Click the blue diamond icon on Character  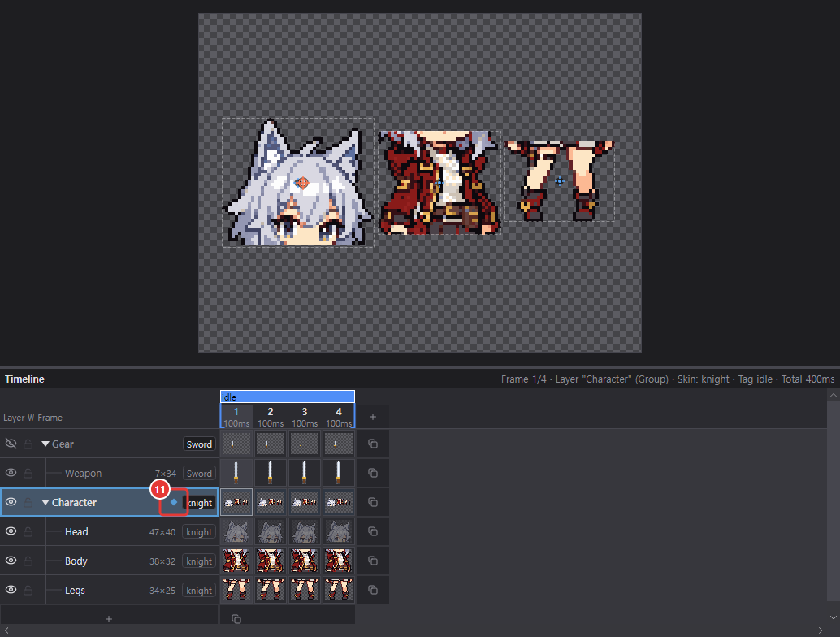(x=174, y=502)
